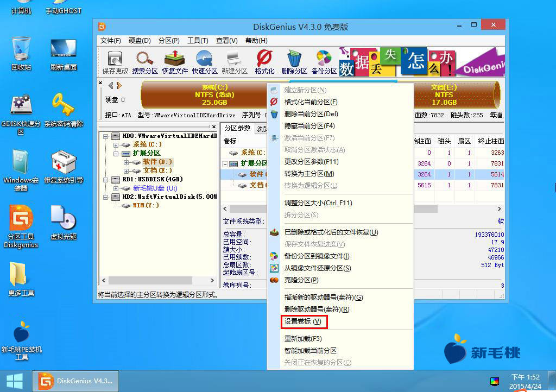
Task: Collapse the 扩展分区 tree node
Action: coord(116,154)
